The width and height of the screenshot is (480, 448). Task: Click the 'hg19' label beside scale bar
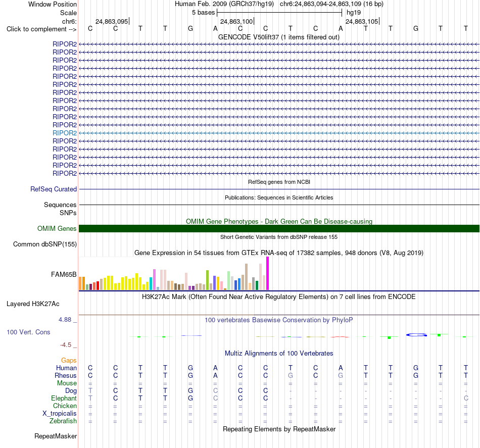coord(354,13)
